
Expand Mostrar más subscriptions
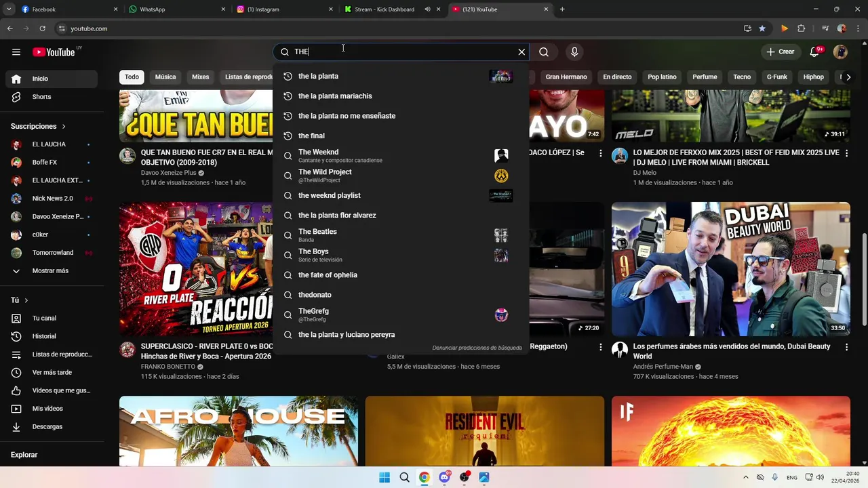click(x=52, y=271)
